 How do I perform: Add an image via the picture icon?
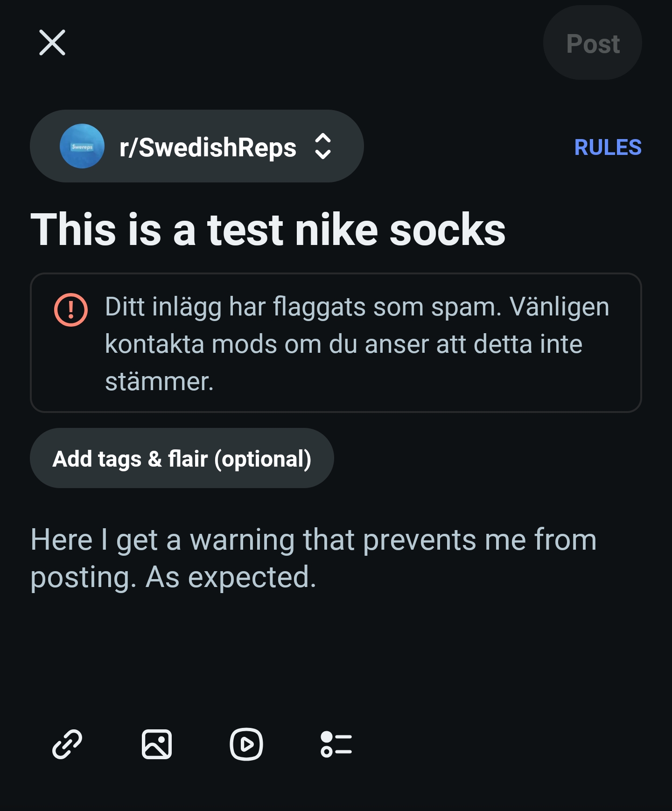tap(157, 744)
